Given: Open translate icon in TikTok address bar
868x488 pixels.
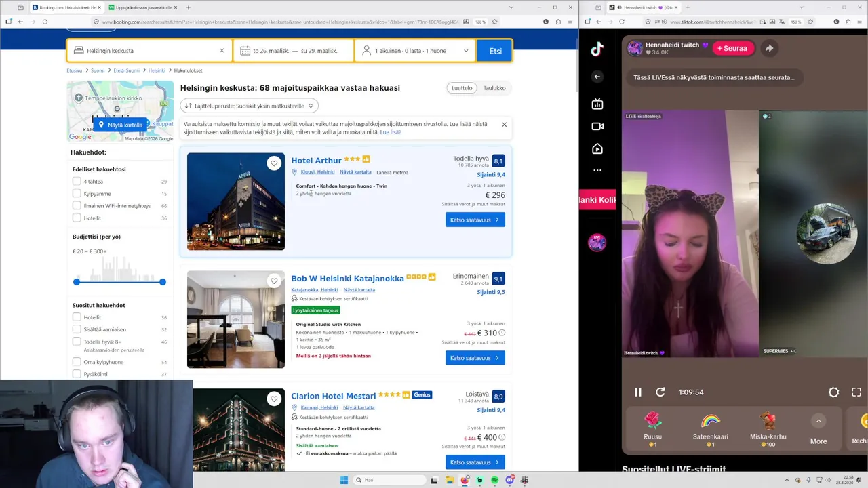Looking at the screenshot, I should pyautogui.click(x=781, y=22).
